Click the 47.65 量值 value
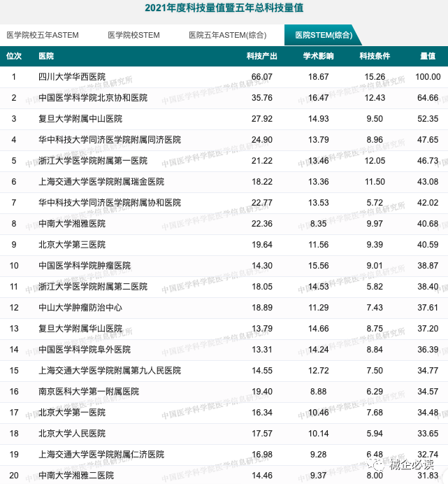448x484 pixels. (x=428, y=139)
